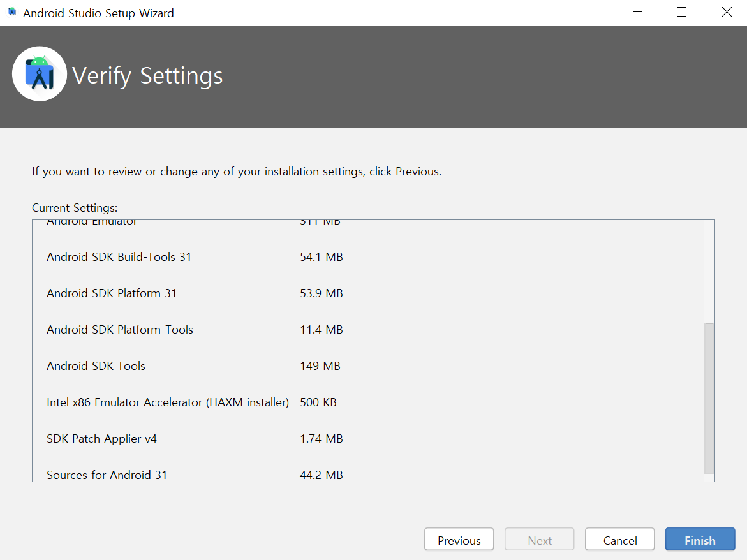The height and width of the screenshot is (560, 747).
Task: Select the SDK Patch Applier v4 row
Action: click(x=195, y=439)
